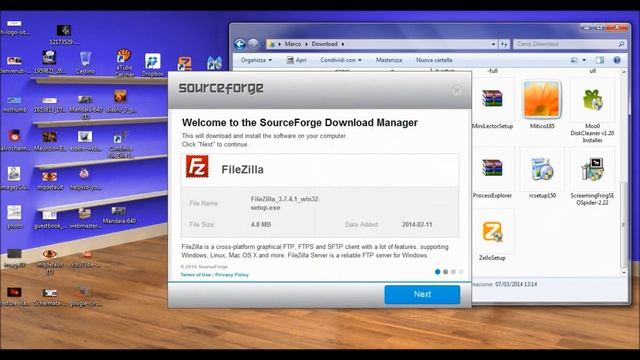Click the Next button in SourceForge installer
Screen dimensions: 640x360
pyautogui.click(x=422, y=294)
